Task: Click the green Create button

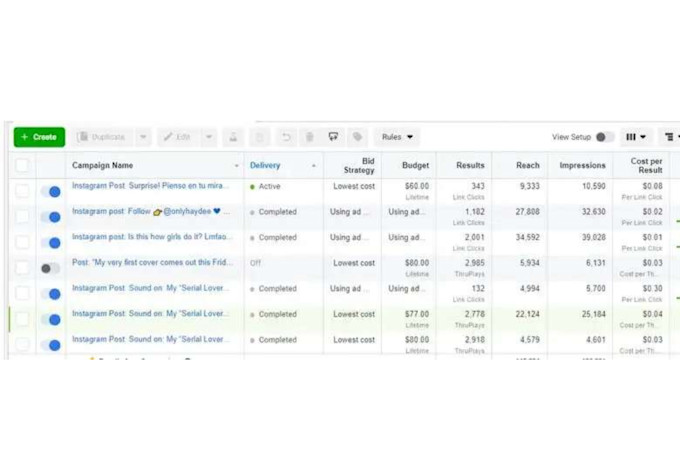Action: (39, 137)
